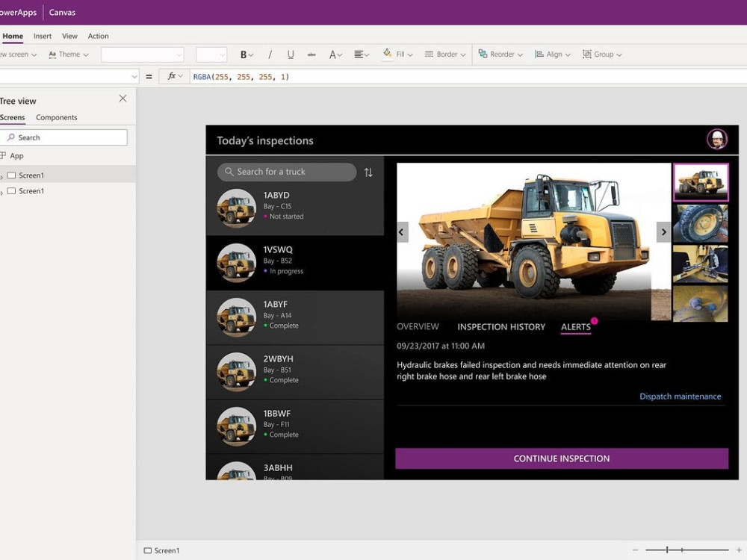Open the Align dropdown
This screenshot has width=747, height=560.
[553, 55]
